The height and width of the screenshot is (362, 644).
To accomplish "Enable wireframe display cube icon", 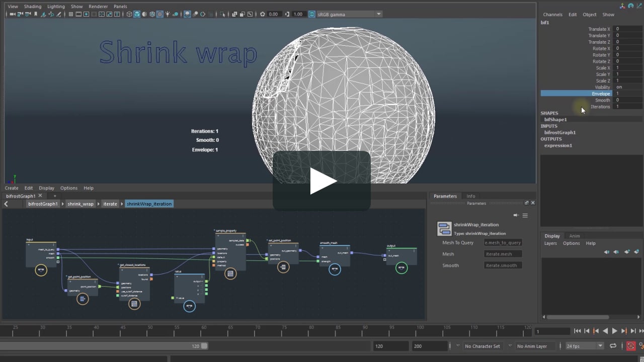I will (x=129, y=14).
